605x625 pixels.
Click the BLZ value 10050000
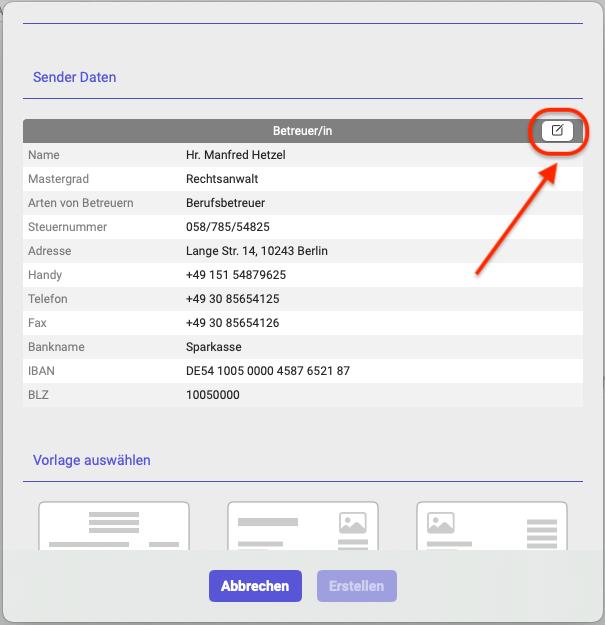pyautogui.click(x=212, y=395)
